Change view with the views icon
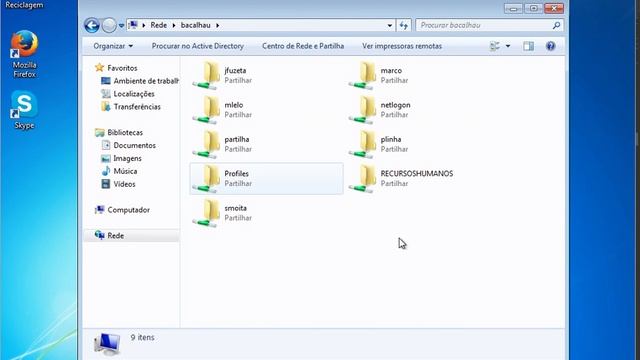The height and width of the screenshot is (360, 640). click(x=495, y=46)
